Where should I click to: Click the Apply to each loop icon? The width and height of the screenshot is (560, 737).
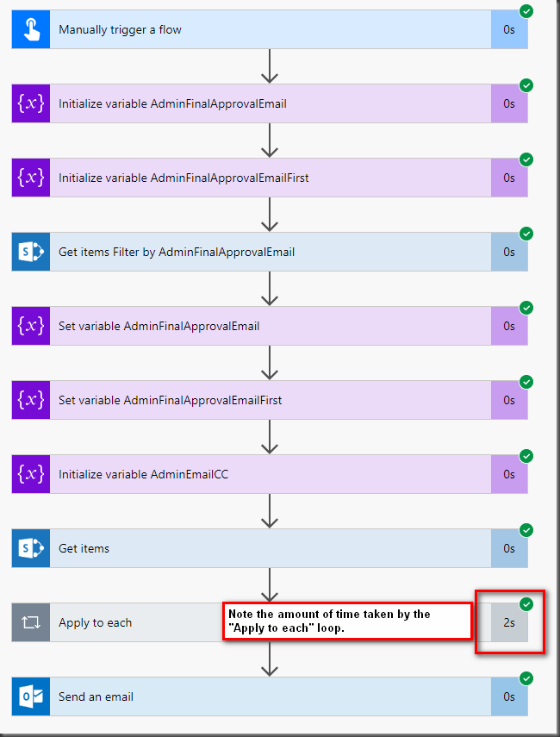point(31,623)
